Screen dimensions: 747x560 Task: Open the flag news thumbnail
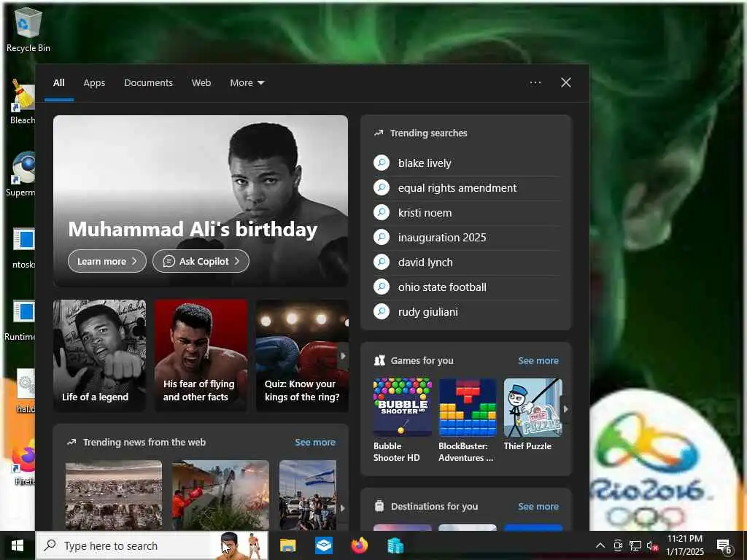[x=308, y=495]
